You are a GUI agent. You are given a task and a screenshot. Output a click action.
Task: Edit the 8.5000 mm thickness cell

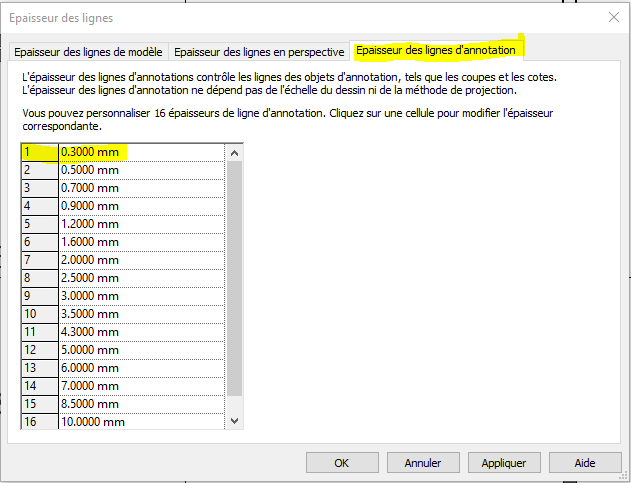point(140,404)
